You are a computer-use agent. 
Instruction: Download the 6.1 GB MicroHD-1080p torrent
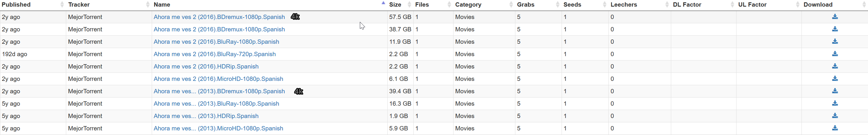[835, 79]
